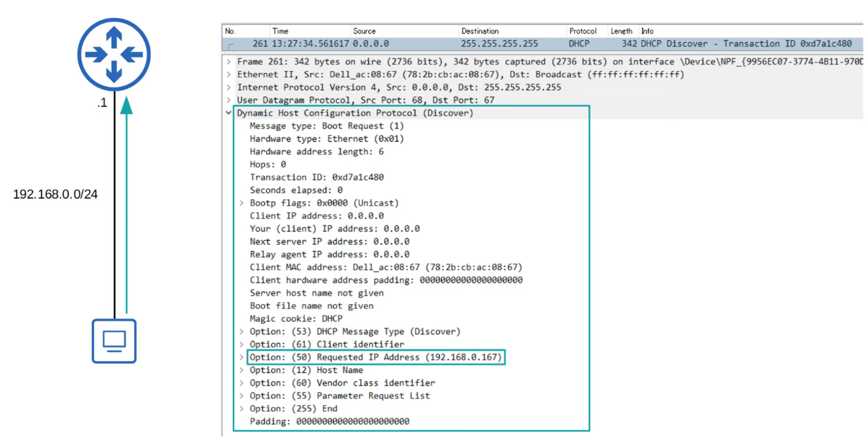
Task: Expand the Frame 261 details row
Action: pyautogui.click(x=229, y=62)
